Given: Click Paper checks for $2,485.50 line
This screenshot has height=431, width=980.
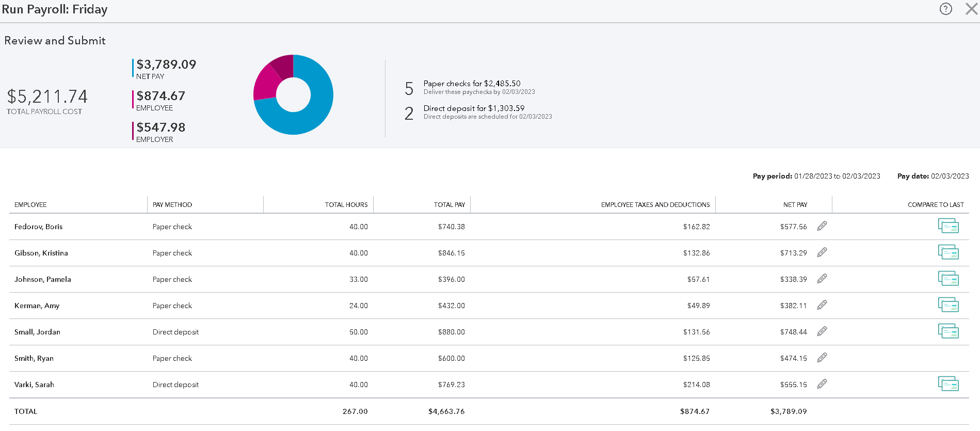Looking at the screenshot, I should point(472,84).
